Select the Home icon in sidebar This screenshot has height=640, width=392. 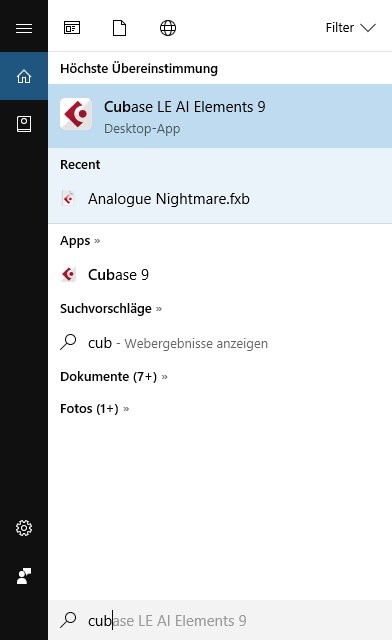(24, 76)
